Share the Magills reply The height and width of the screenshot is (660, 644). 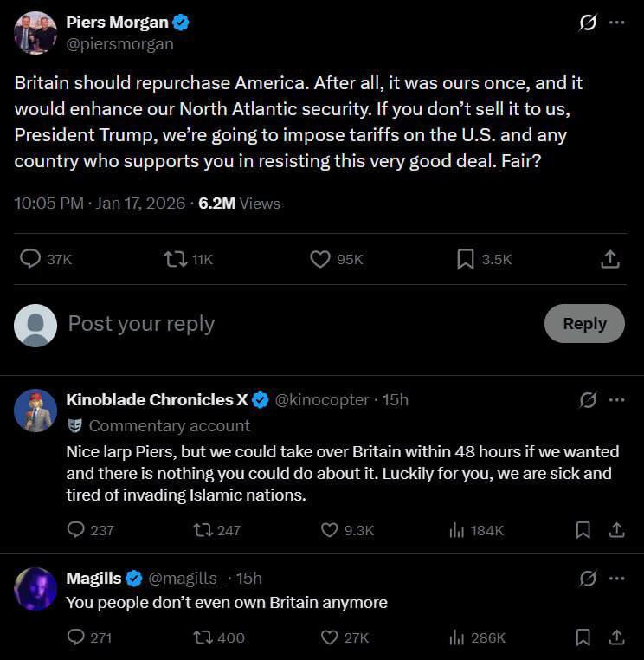616,637
